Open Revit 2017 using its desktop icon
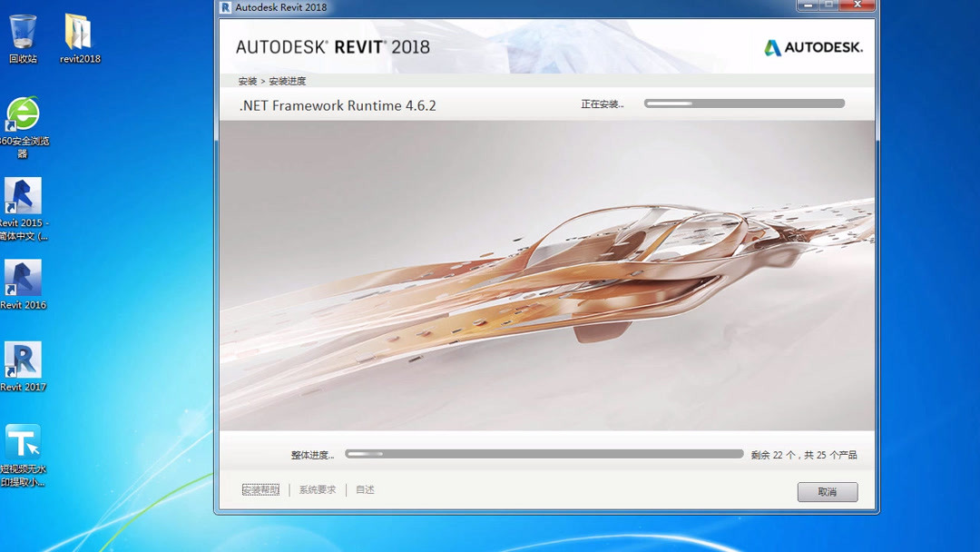Viewport: 980px width, 552px height. pyautogui.click(x=23, y=359)
